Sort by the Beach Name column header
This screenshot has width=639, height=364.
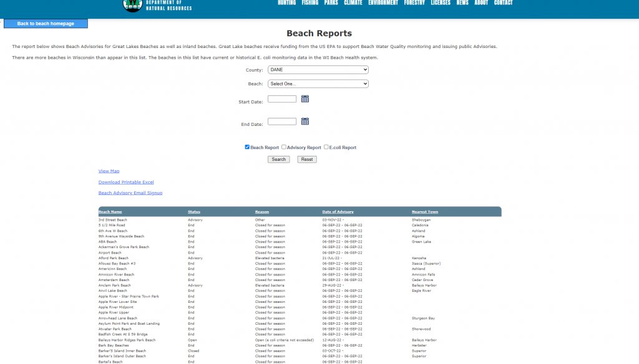[x=110, y=212]
